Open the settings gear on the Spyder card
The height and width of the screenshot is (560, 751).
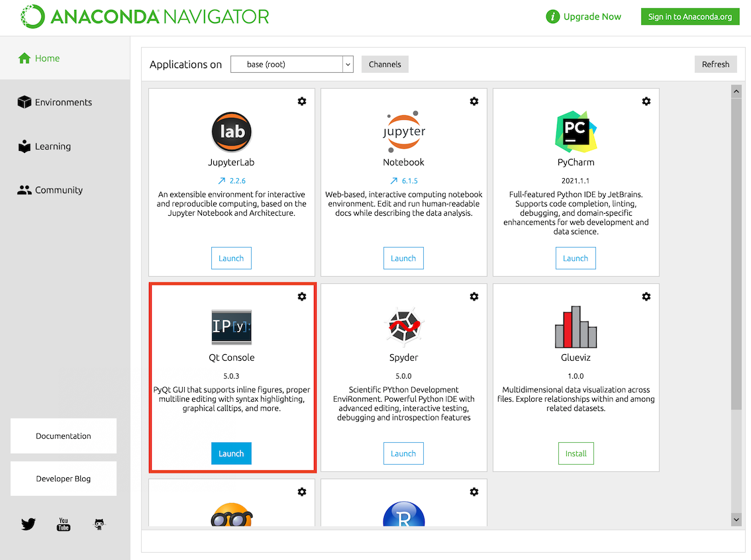click(x=474, y=297)
